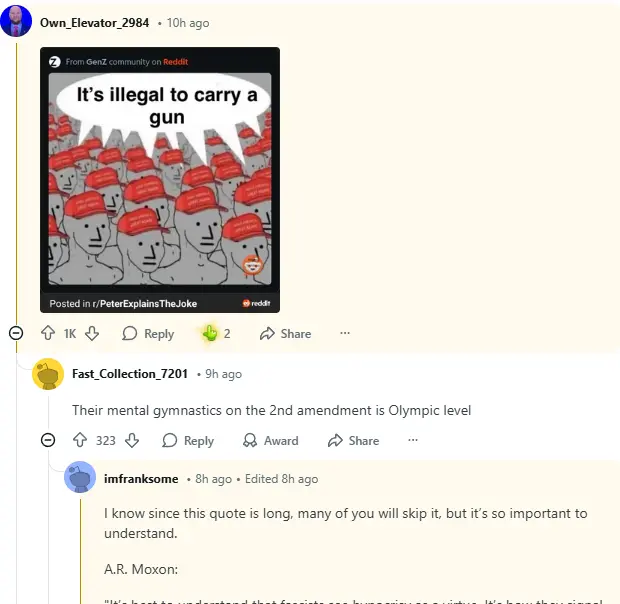620x604 pixels.
Task: Click Fast_Collection_7201's yellow avatar
Action: pyautogui.click(x=48, y=374)
